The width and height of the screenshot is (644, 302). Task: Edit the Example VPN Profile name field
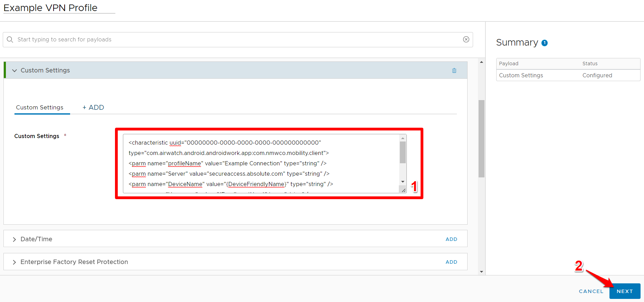pos(59,8)
